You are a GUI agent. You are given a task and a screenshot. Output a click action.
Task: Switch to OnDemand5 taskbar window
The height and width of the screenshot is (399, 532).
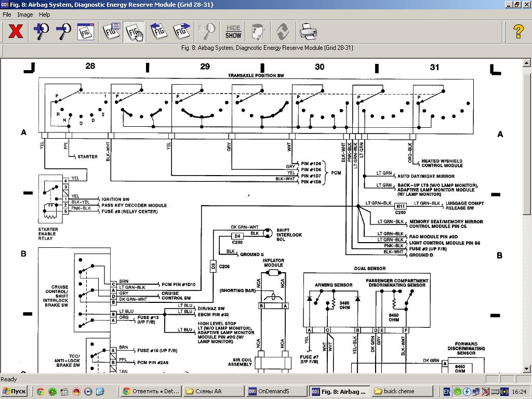pos(276,391)
